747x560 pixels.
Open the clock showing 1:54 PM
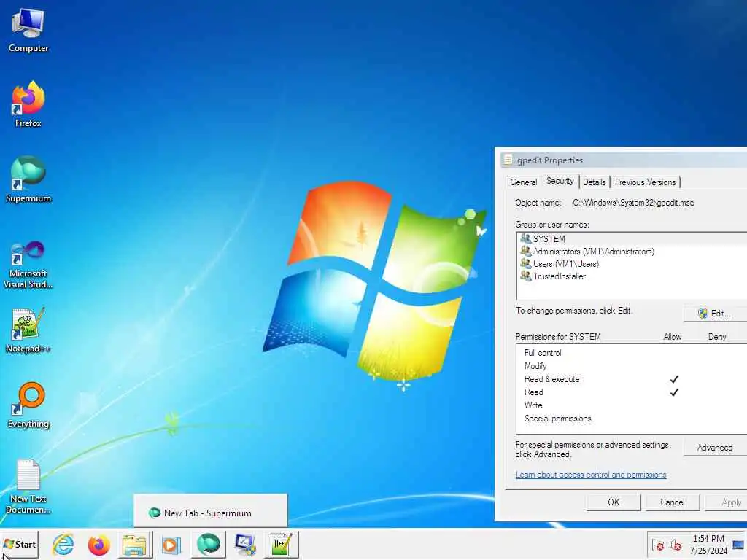click(708, 544)
